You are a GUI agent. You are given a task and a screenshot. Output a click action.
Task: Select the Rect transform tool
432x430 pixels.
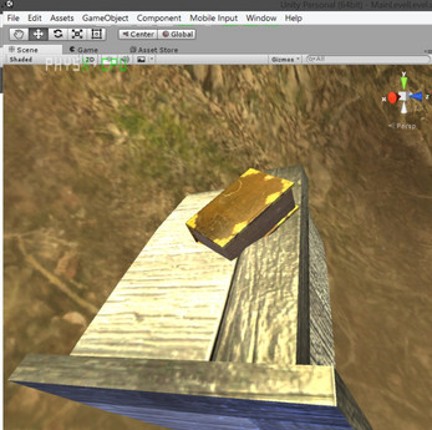[x=96, y=34]
